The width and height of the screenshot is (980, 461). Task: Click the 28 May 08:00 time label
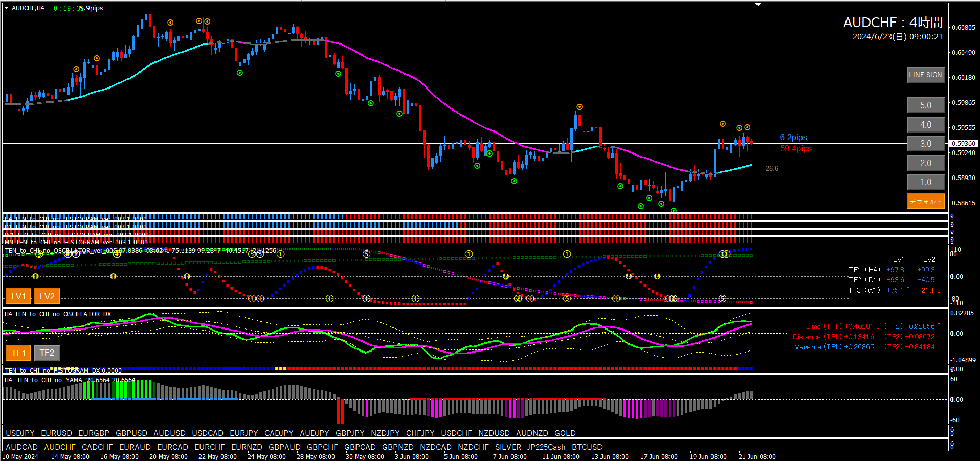[x=316, y=457]
